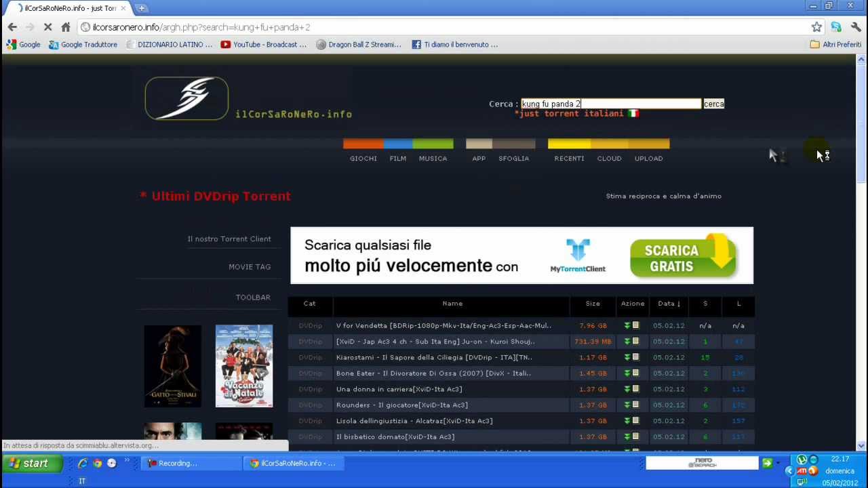Open the MUSICA category
This screenshot has height=488, width=868.
pos(433,159)
